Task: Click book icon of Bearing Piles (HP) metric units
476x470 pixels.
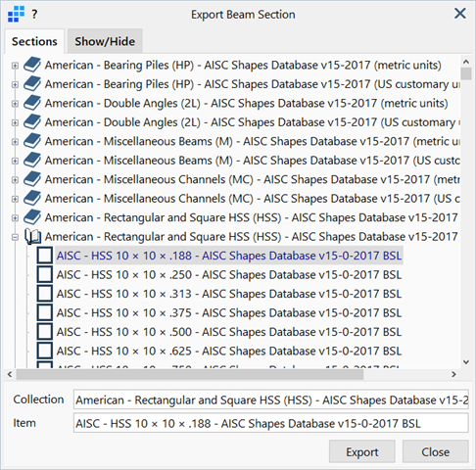Action: [x=32, y=65]
